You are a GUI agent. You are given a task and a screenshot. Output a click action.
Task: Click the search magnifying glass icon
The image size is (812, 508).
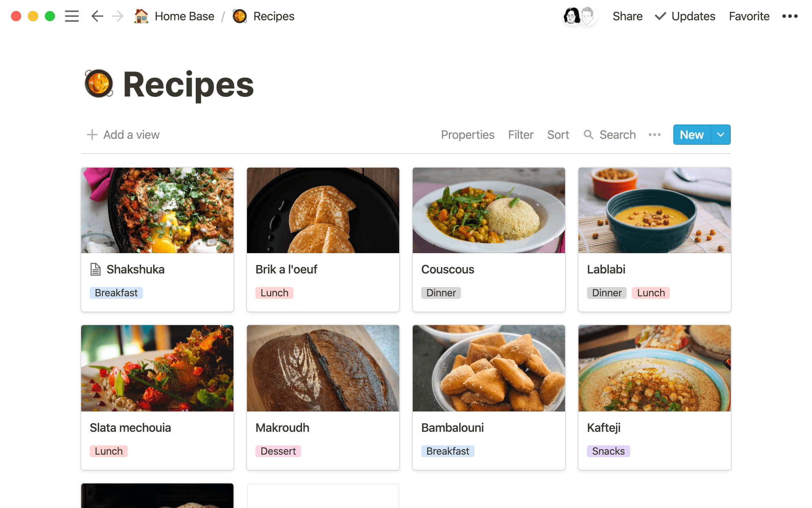coord(588,135)
